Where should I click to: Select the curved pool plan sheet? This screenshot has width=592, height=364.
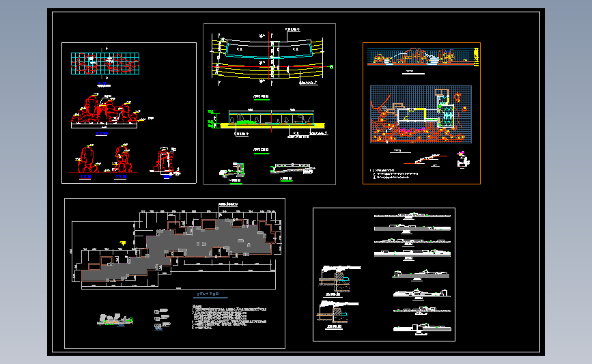(269, 104)
